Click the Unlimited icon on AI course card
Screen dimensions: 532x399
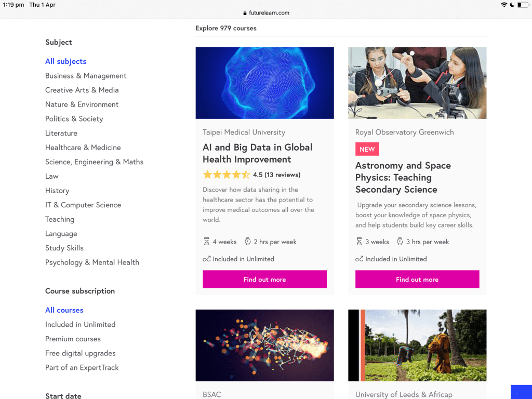pos(206,259)
